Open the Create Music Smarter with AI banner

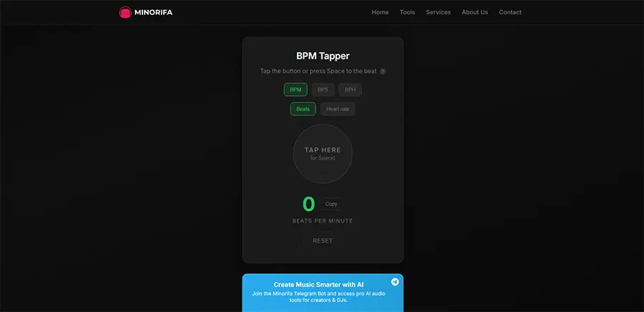(x=323, y=293)
